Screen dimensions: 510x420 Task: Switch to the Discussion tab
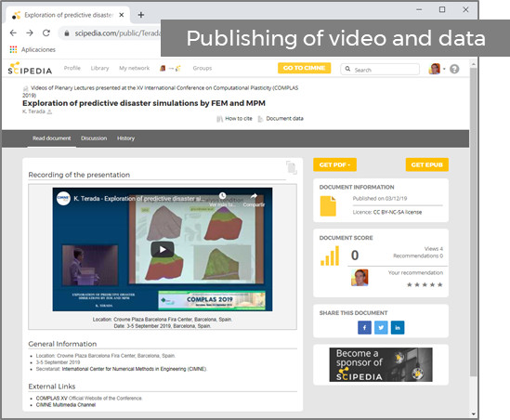(x=94, y=138)
